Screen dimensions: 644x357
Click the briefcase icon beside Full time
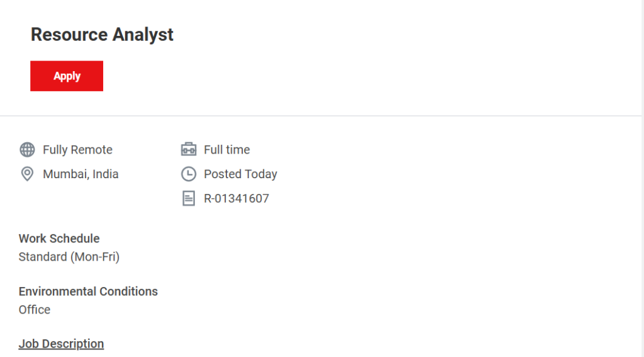(188, 150)
